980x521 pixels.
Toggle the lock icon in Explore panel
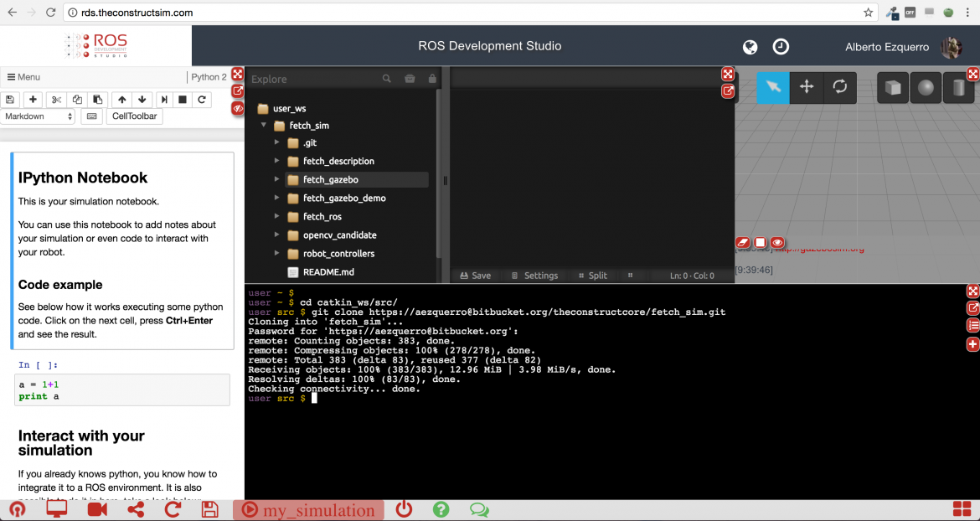pos(432,79)
